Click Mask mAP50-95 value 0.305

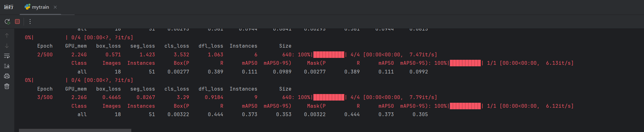(x=420, y=114)
